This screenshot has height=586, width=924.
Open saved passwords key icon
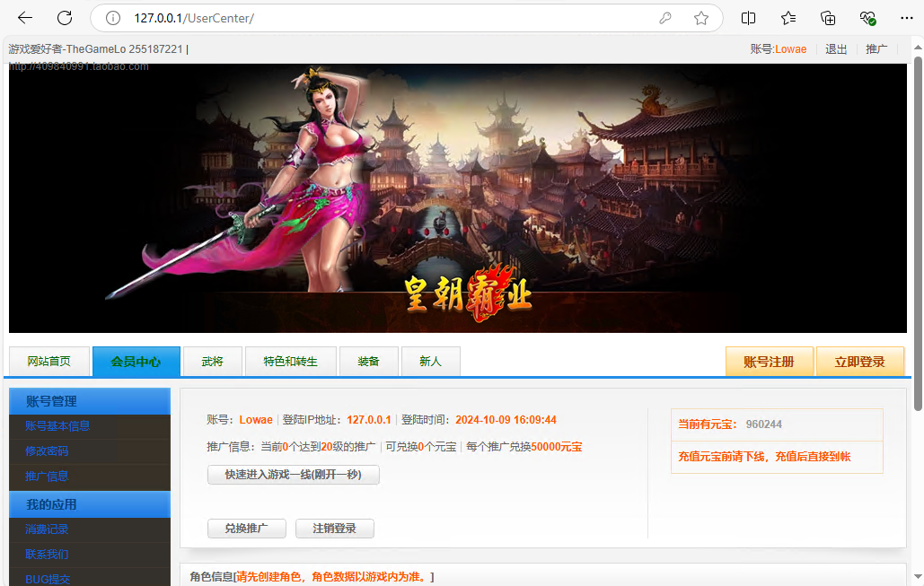click(x=665, y=18)
